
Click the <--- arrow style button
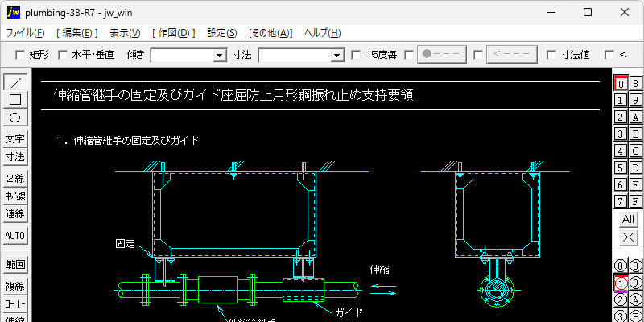[x=512, y=54]
